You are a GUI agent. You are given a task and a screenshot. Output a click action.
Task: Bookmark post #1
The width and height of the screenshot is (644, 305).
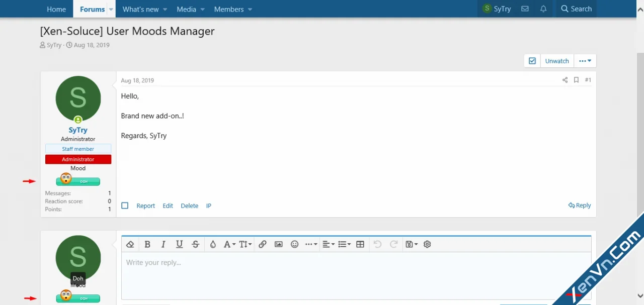(576, 80)
